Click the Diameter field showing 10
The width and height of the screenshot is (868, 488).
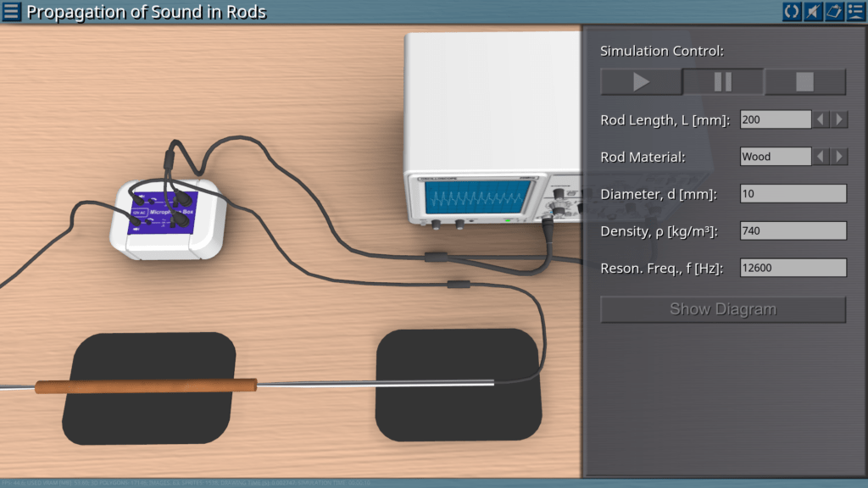click(x=793, y=194)
